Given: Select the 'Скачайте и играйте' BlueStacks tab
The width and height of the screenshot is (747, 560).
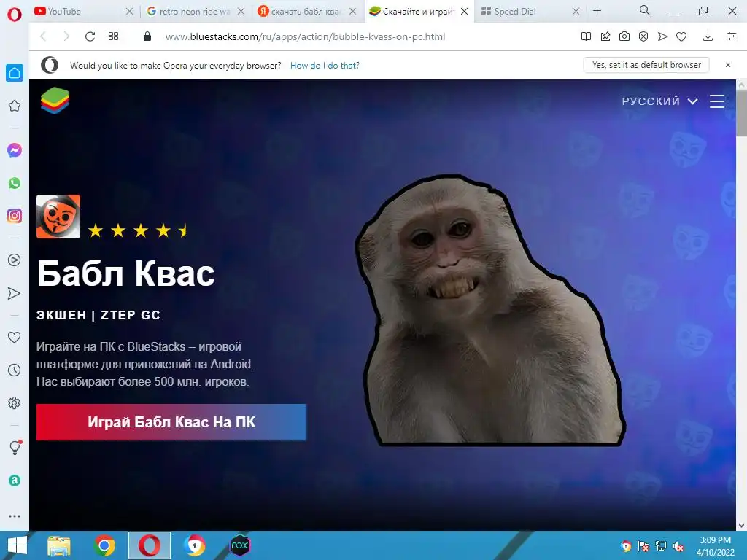Looking at the screenshot, I should click(413, 12).
